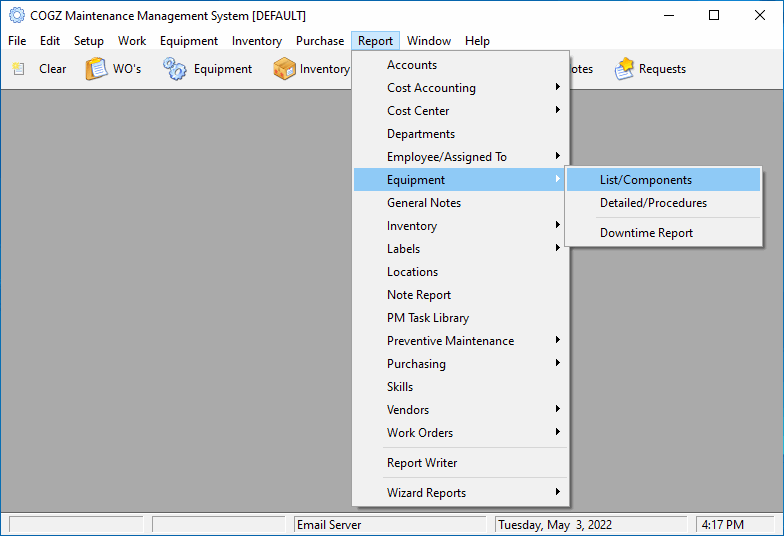Expand Inventory submenu in Report menu
The image size is (784, 536).
pyautogui.click(x=460, y=226)
